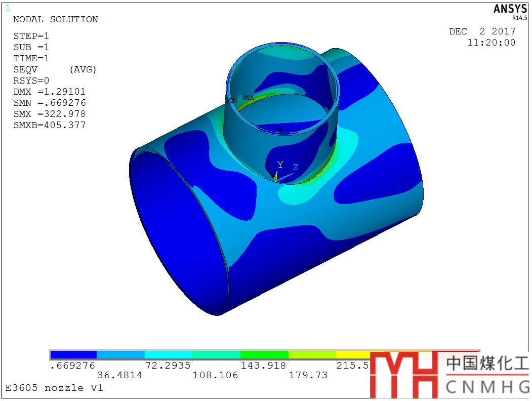
Task: Click the 'MX' maximum stress marker
Action: (x=249, y=98)
